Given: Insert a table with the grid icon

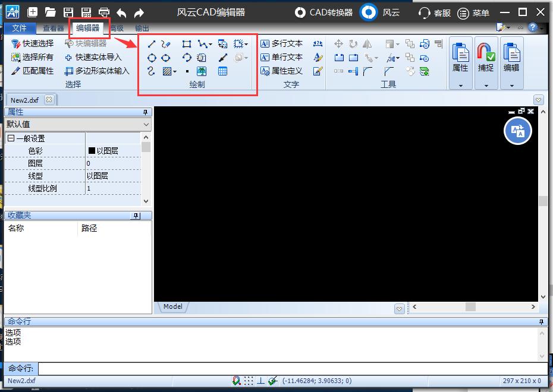Looking at the screenshot, I should (x=222, y=71).
